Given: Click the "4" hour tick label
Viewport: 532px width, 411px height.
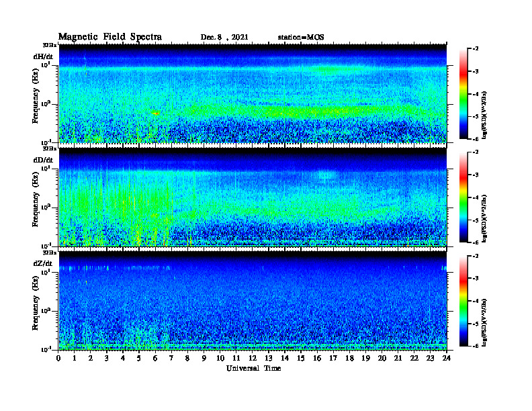Looking at the screenshot, I should coord(123,358).
